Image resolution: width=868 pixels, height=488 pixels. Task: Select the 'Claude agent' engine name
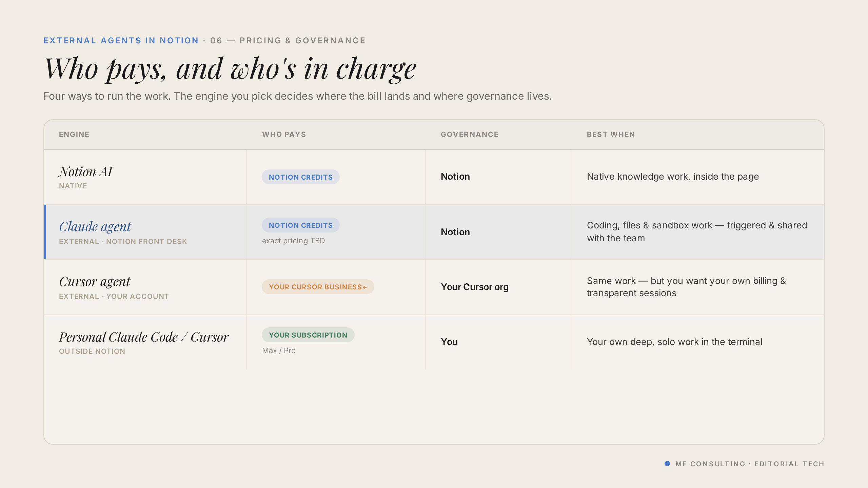95,227
